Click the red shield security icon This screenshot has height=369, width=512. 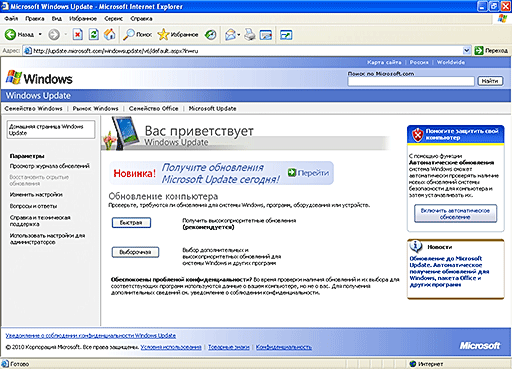coord(417,135)
